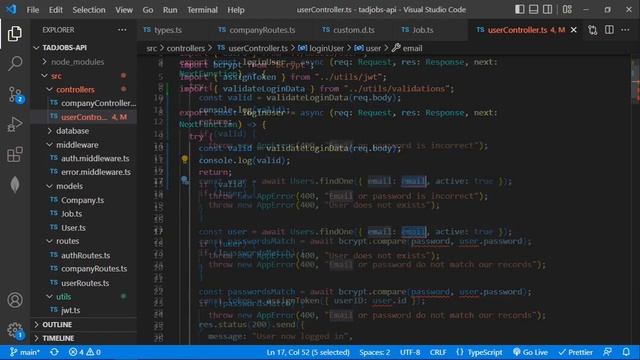Expand the database folder

coord(73,131)
